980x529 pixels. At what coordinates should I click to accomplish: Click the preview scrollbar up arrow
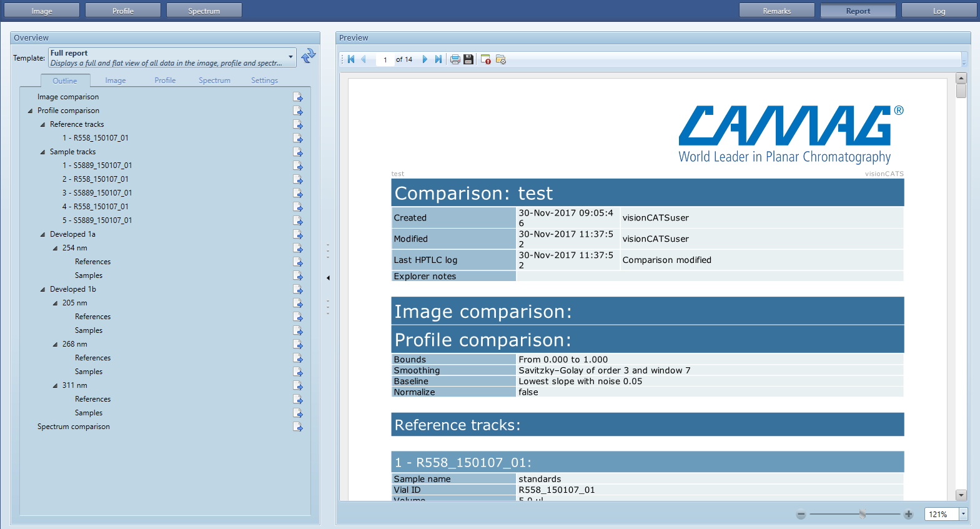961,78
